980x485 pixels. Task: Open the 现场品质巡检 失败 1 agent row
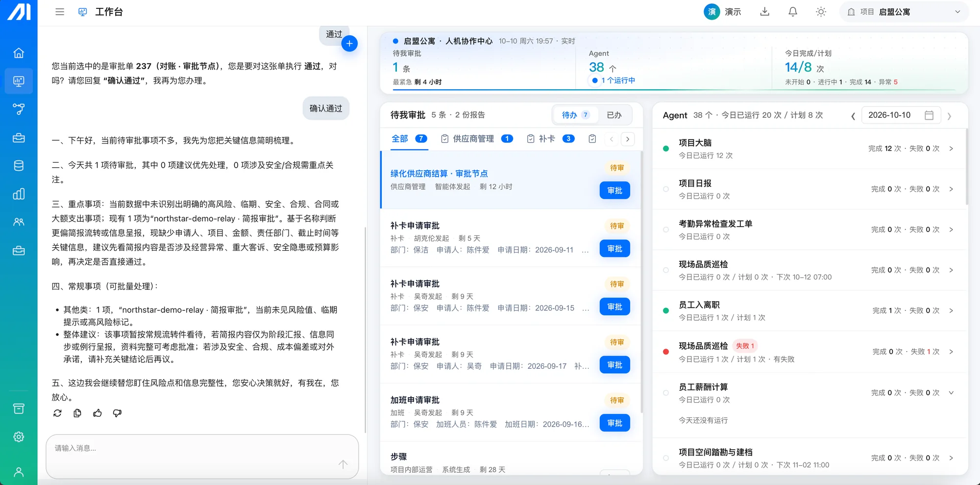(x=809, y=352)
